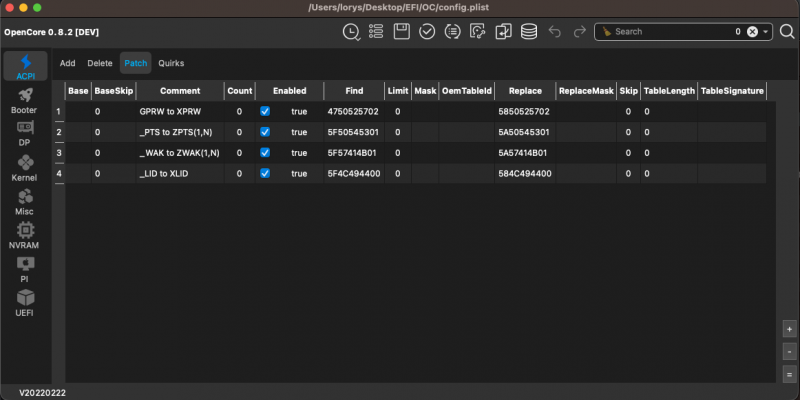Click the V20220222 version label
Image resolution: width=800 pixels, height=400 pixels.
click(x=42, y=393)
